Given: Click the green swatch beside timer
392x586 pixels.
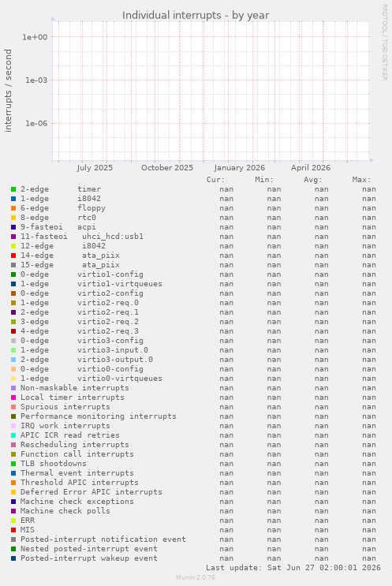Looking at the screenshot, I should [x=13, y=189].
